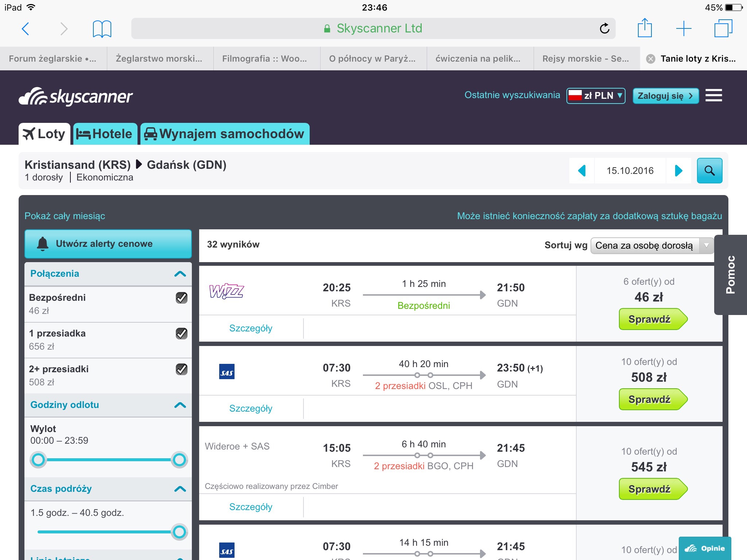The width and height of the screenshot is (747, 560).
Task: Click 'Wideroe + SAS' airline text
Action: point(237,446)
